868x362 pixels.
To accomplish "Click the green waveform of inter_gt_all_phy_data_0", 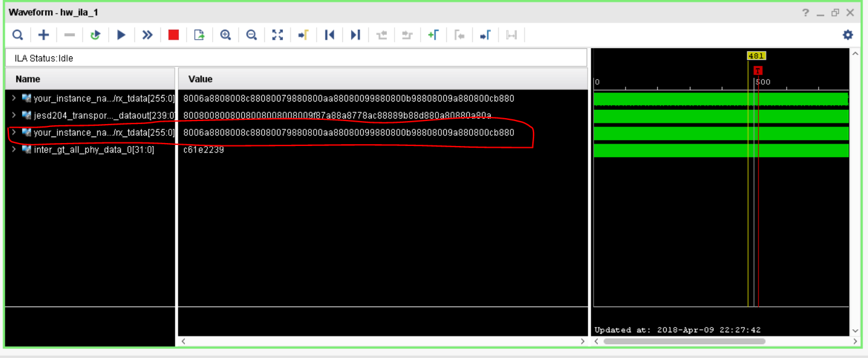I will tap(721, 151).
